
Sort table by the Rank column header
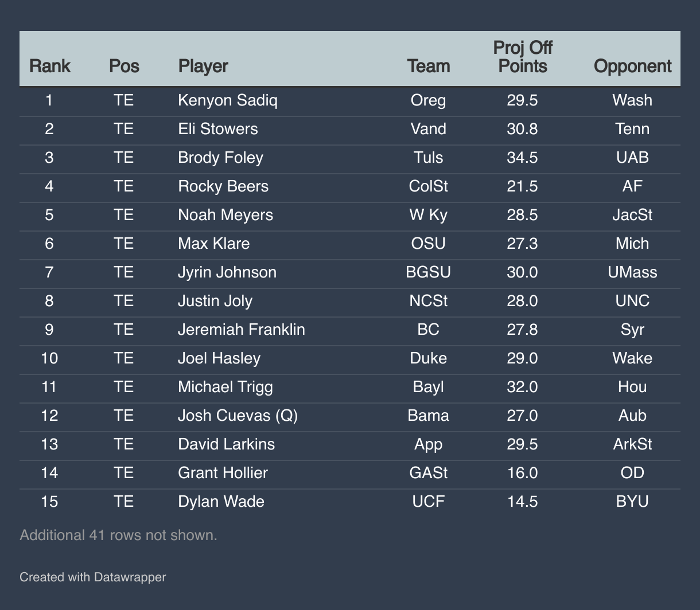(49, 66)
